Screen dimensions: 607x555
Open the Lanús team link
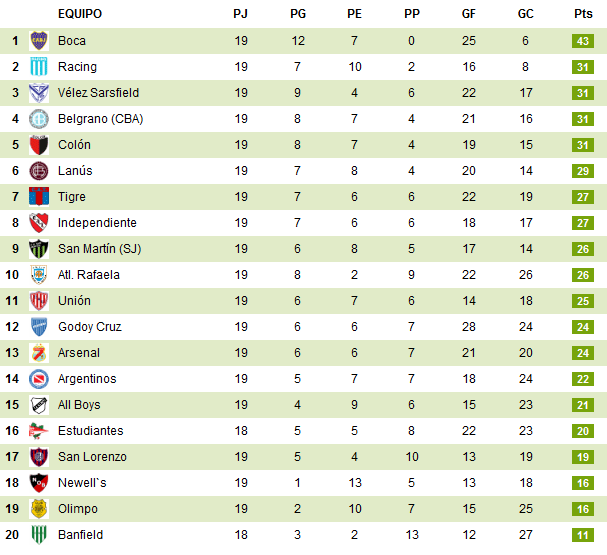pyautogui.click(x=75, y=171)
